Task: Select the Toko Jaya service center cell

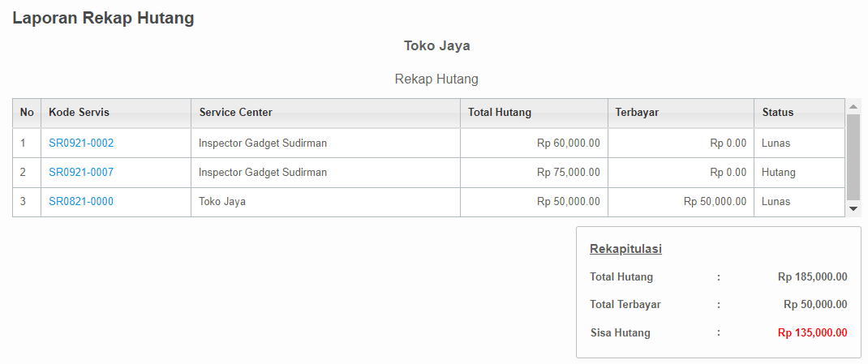Action: click(x=326, y=202)
